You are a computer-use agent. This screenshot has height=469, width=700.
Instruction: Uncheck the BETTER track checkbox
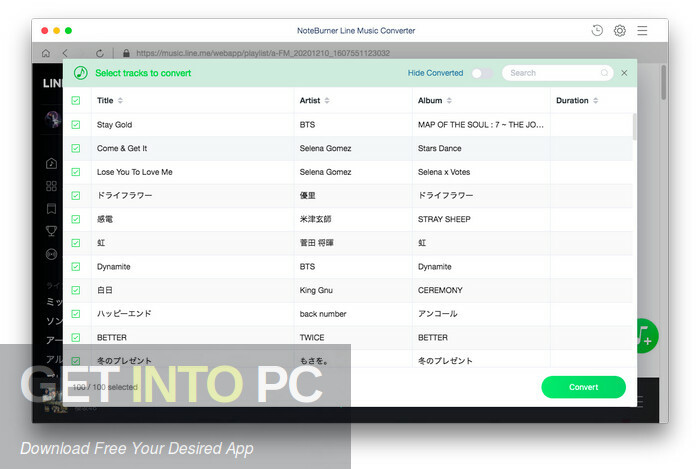click(76, 337)
